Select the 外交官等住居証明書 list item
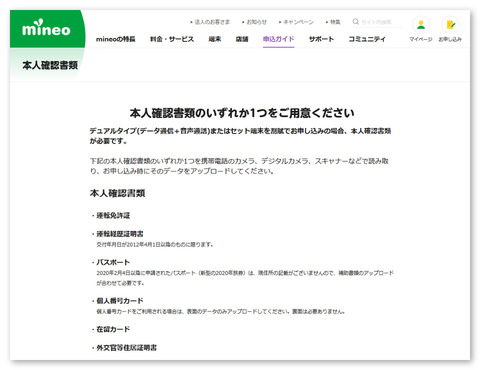Viewport: 480px width, 370px height. coord(126,348)
